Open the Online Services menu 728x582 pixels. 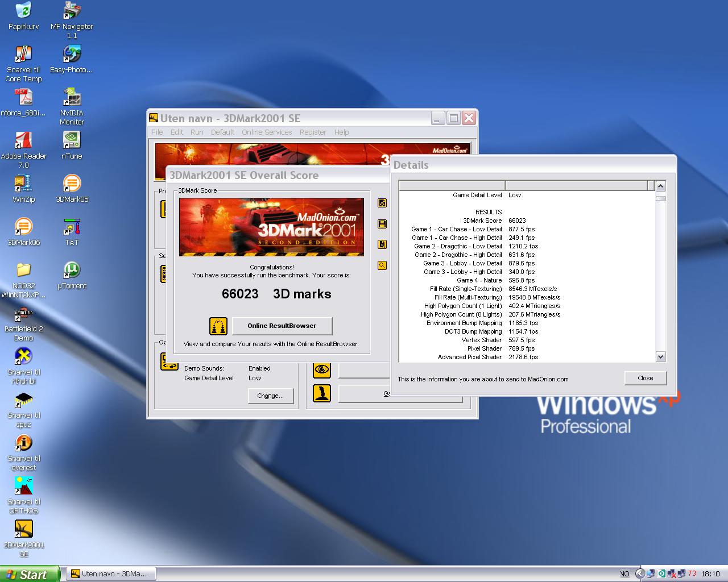[x=267, y=132]
